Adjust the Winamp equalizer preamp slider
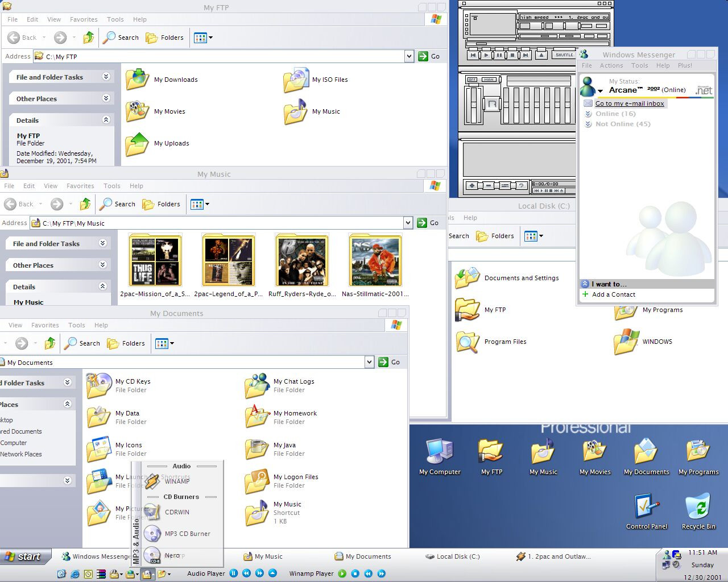The height and width of the screenshot is (582, 728). 473,105
